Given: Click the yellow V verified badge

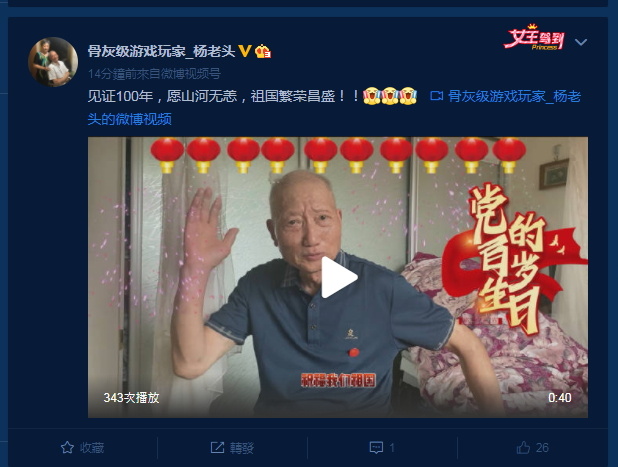Looking at the screenshot, I should pyautogui.click(x=245, y=51).
